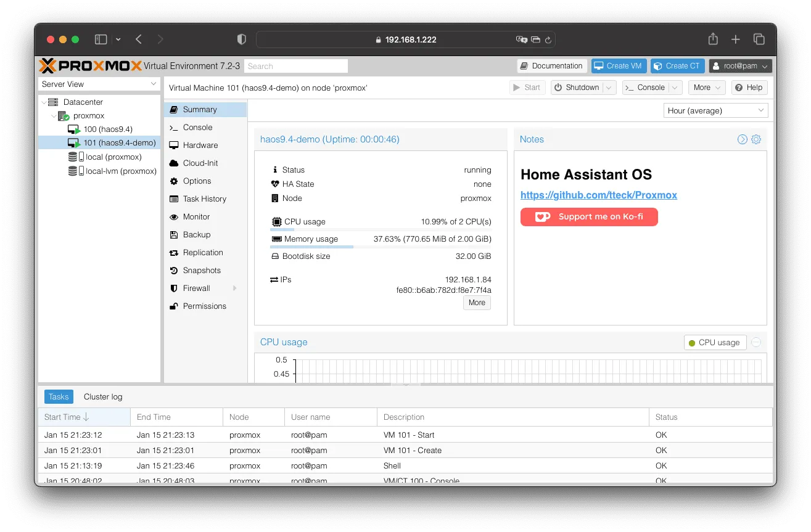Open the Server View dropdown
811x532 pixels.
click(x=99, y=84)
